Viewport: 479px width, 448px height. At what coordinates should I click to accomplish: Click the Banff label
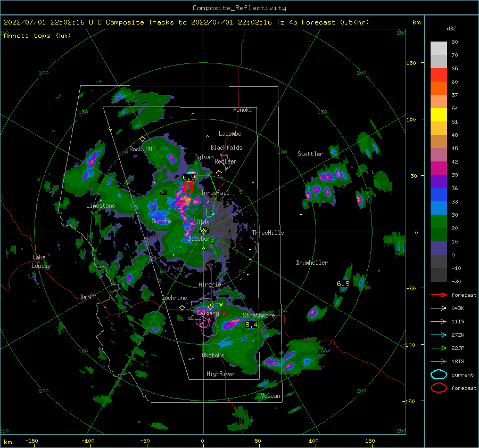tap(88, 297)
